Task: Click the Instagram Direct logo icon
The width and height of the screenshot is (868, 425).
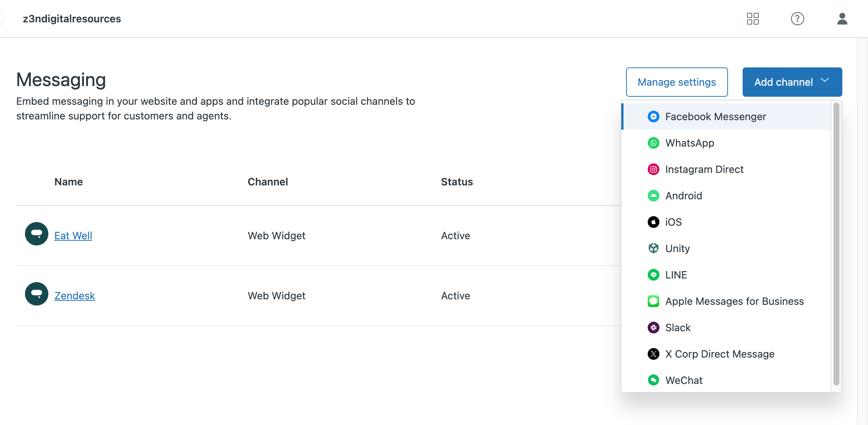Action: 653,169
